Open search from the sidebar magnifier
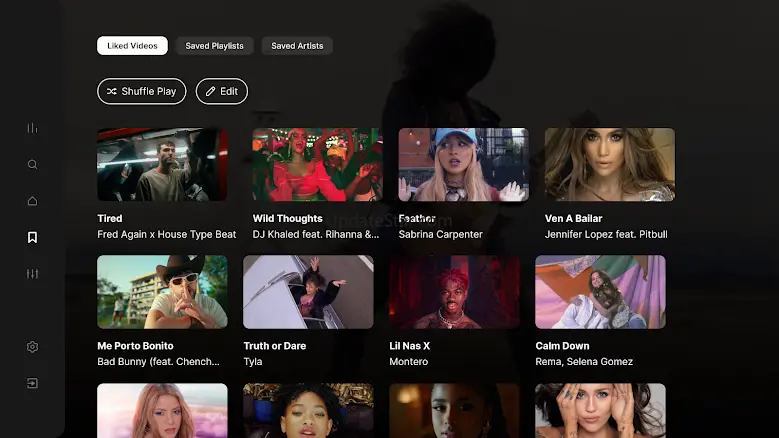This screenshot has width=779, height=438. (32, 164)
